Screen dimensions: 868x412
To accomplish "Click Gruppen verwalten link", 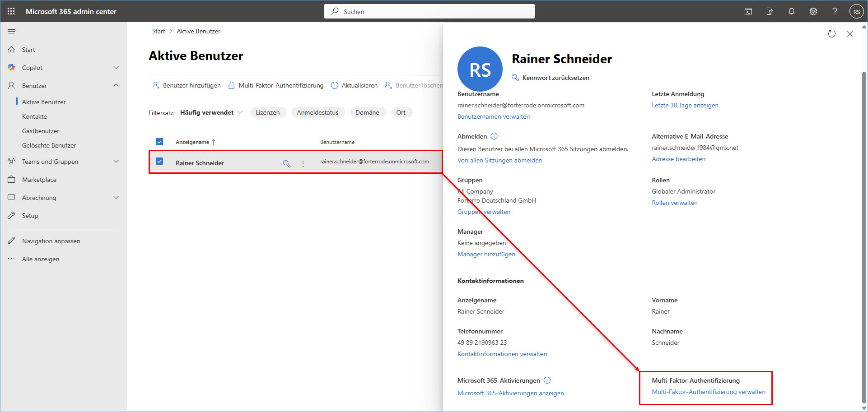I will coord(484,212).
